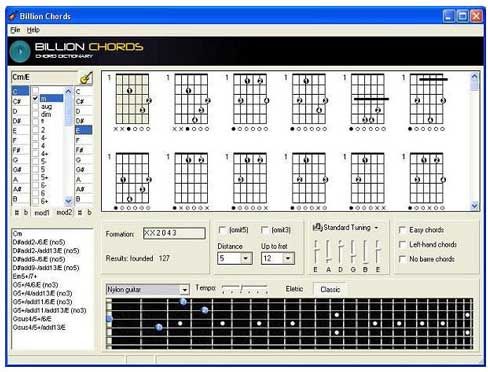Click the A string tuning slider
Screen dimensions: 488x372
328,252
